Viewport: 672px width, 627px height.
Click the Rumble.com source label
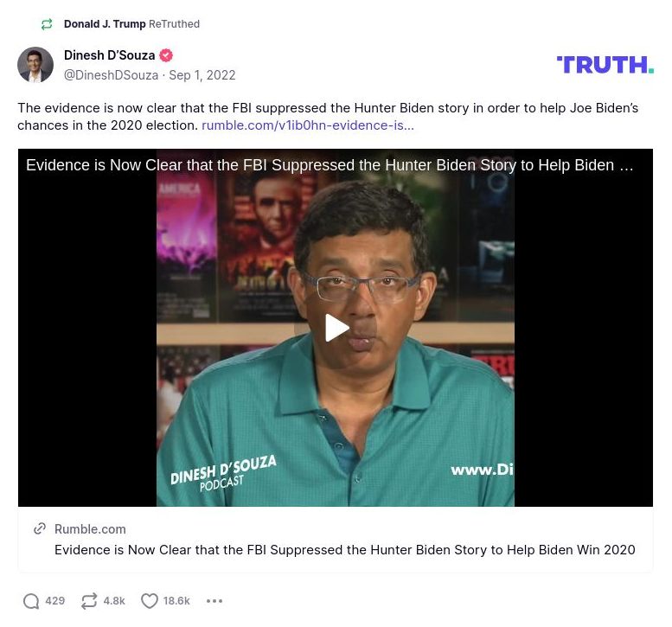click(90, 529)
